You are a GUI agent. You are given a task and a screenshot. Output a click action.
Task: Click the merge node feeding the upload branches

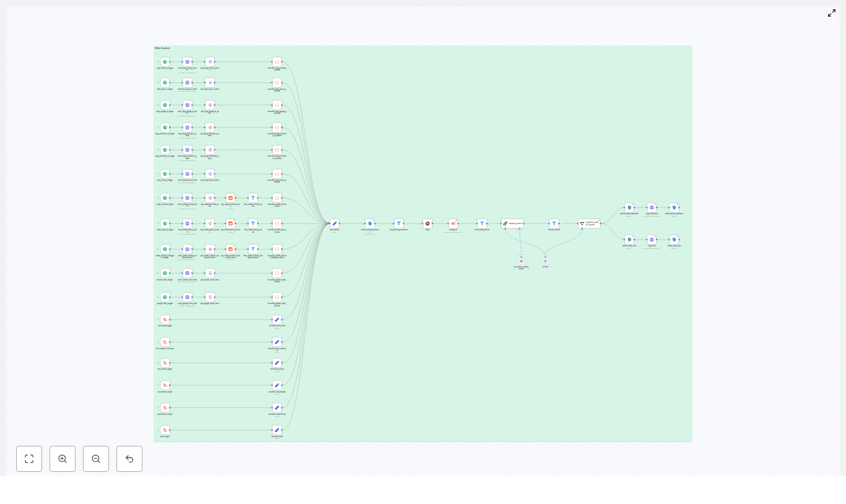click(x=589, y=224)
